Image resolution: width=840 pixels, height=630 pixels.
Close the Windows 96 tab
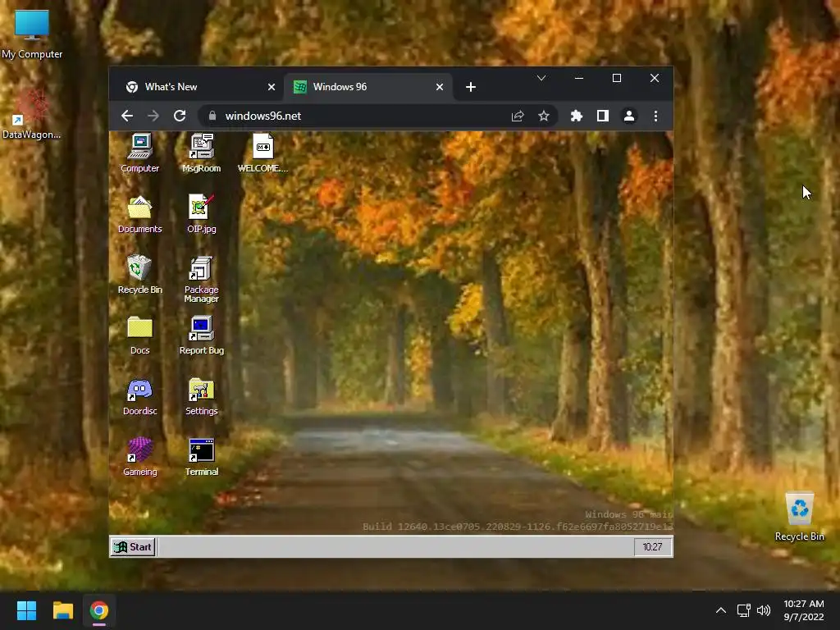coord(440,87)
